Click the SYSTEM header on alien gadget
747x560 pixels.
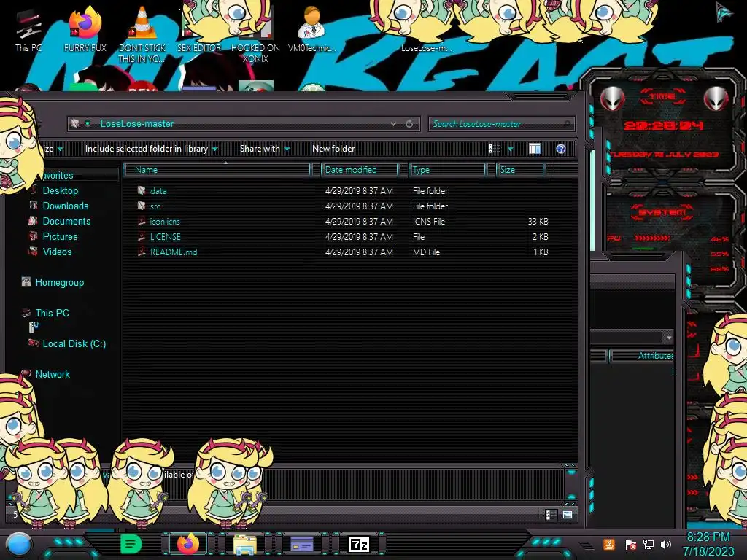click(662, 212)
